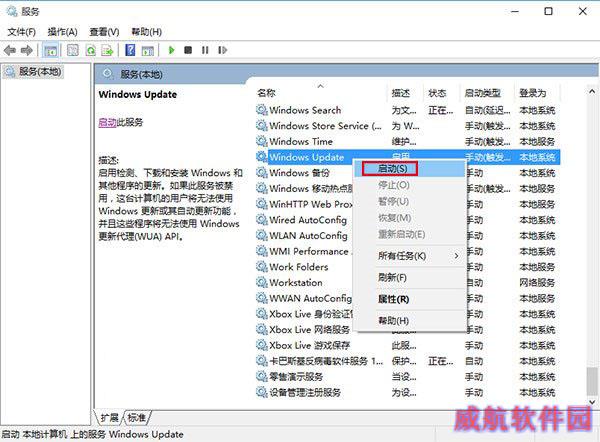
Task: Click the gear icon beside Workstation
Action: coord(262,283)
